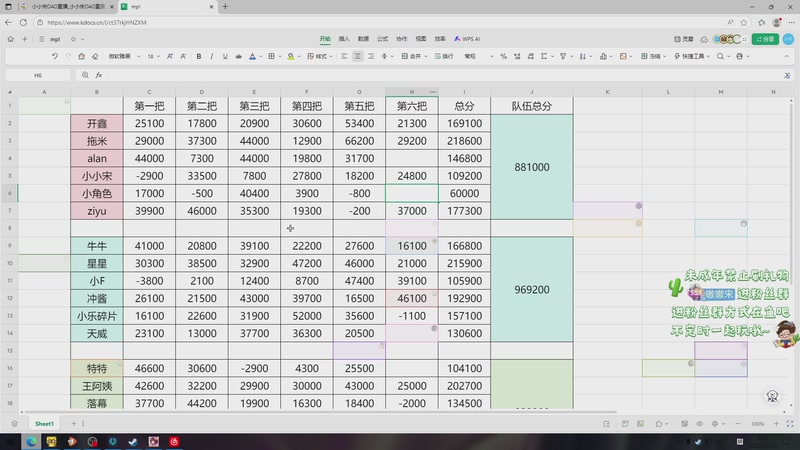Open the font color dropdown arrow
This screenshot has width=800, height=450.
(261, 57)
